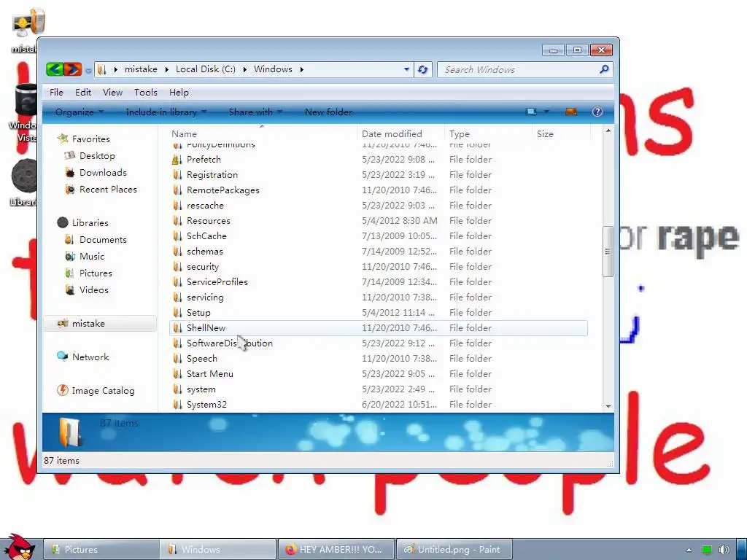Open view options dropdown arrow
Screen dimensions: 747x560
pyautogui.click(x=546, y=112)
